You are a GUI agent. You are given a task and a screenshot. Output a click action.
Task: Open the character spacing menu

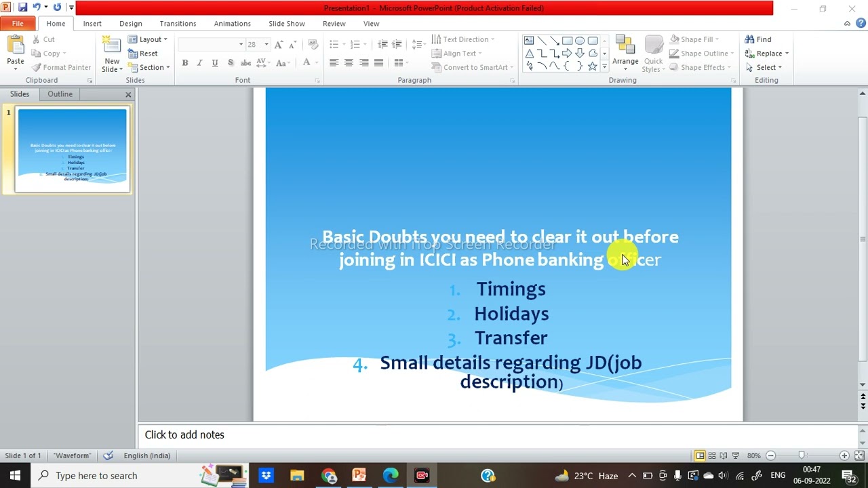tap(262, 63)
